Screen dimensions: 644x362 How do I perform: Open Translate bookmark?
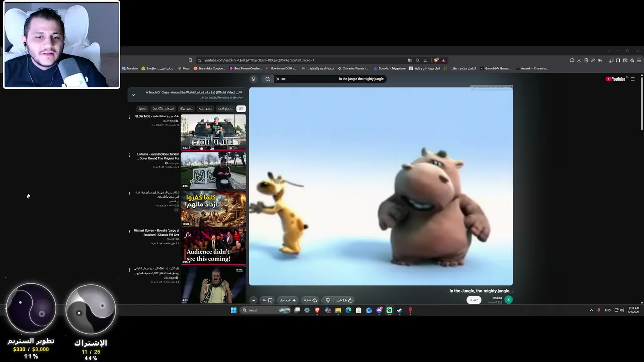(130, 68)
